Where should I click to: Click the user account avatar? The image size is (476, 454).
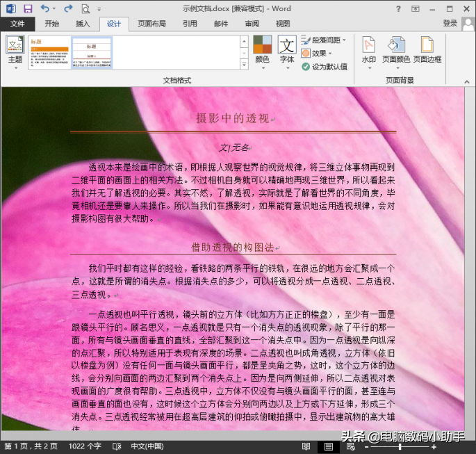point(468,24)
